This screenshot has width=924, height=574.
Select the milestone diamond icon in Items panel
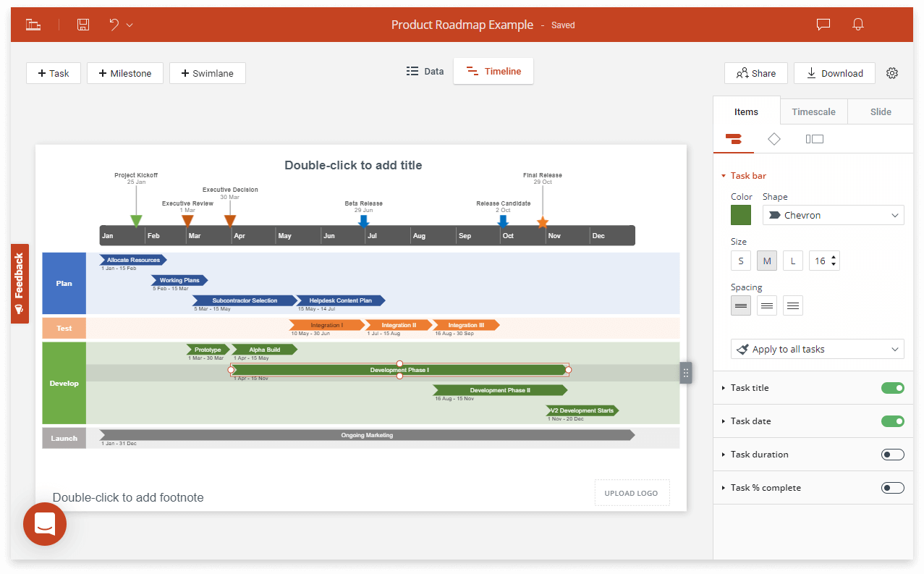774,138
